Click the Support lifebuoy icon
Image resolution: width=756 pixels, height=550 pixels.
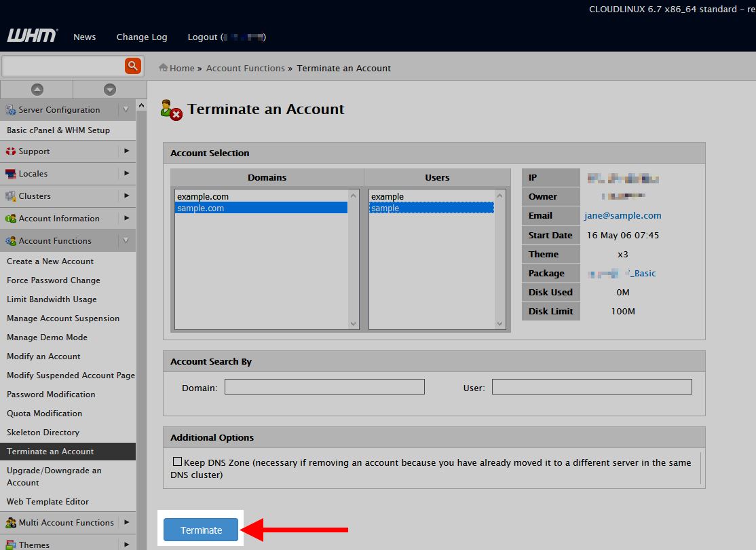coord(11,151)
